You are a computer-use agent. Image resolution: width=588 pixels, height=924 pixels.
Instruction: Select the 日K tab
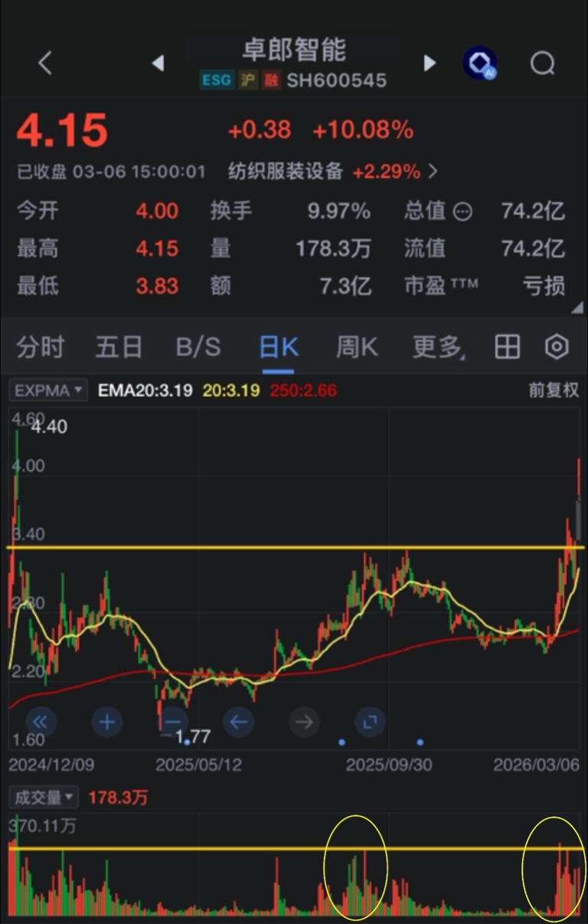pyautogui.click(x=279, y=347)
